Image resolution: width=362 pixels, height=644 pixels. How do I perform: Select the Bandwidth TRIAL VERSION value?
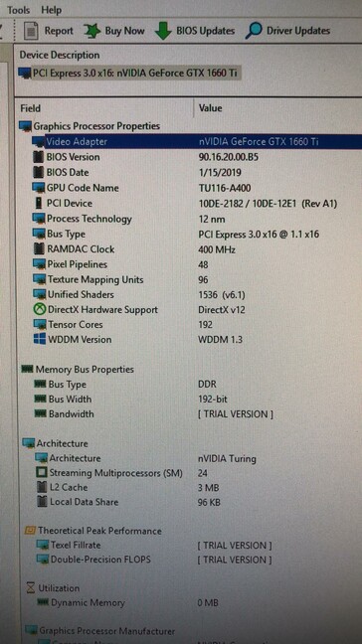[236, 414]
